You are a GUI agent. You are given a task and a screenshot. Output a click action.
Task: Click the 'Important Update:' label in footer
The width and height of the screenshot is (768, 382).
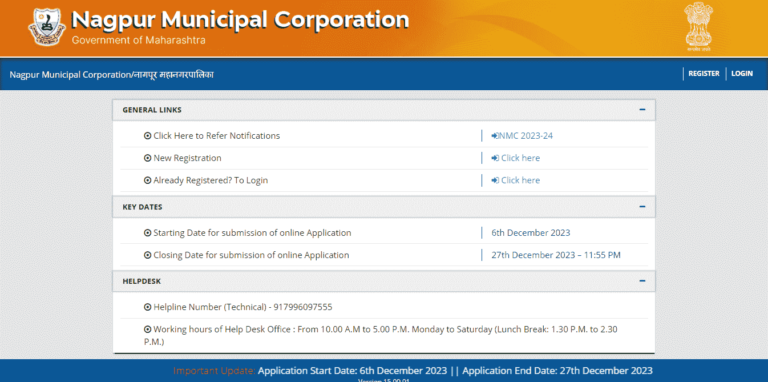(215, 371)
